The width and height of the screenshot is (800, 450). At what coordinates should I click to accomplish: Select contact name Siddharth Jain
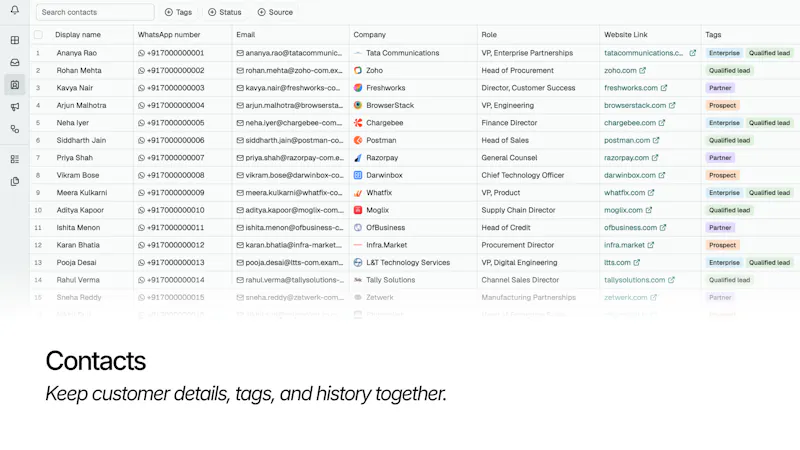[x=81, y=140]
